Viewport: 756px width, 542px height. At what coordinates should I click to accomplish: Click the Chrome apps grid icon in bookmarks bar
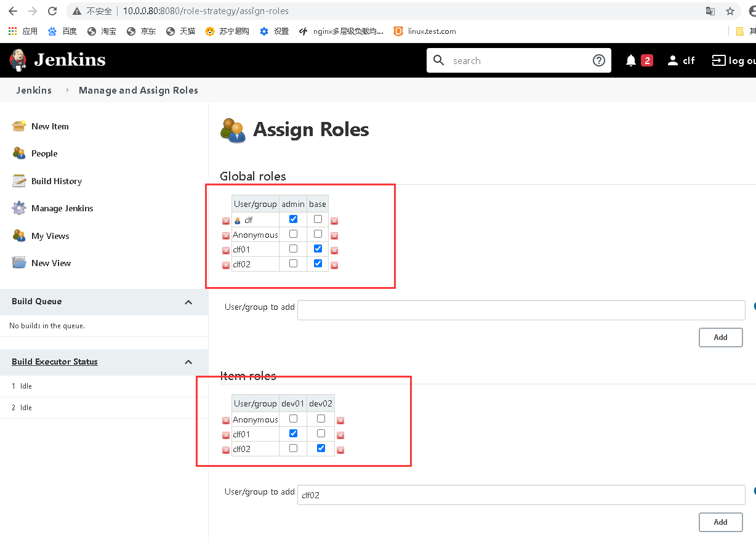point(13,31)
